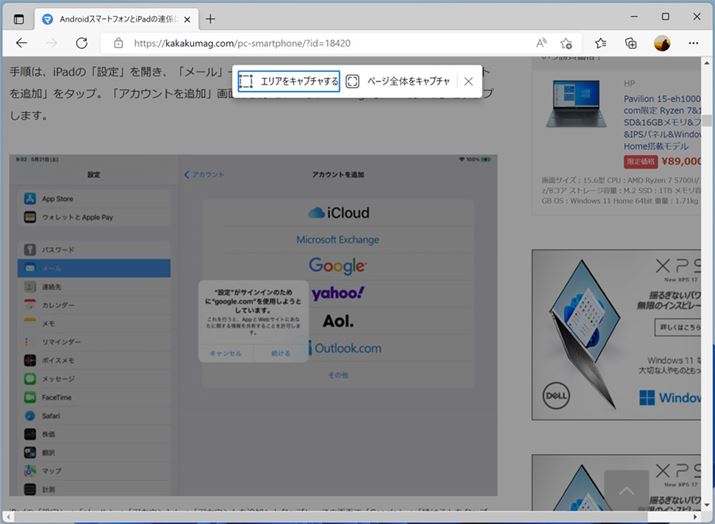Open a new tab with plus button
The height and width of the screenshot is (524, 715).
pyautogui.click(x=210, y=19)
